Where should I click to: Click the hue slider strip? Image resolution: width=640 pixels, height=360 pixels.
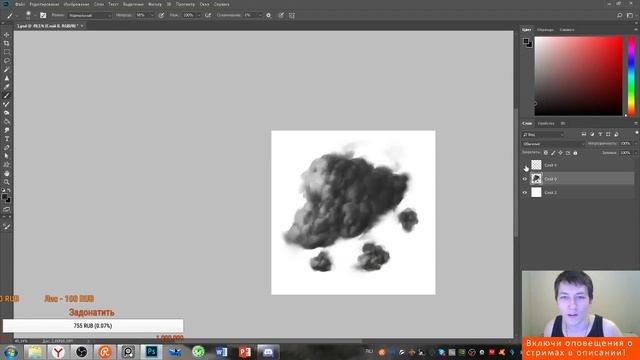pyautogui.click(x=631, y=76)
